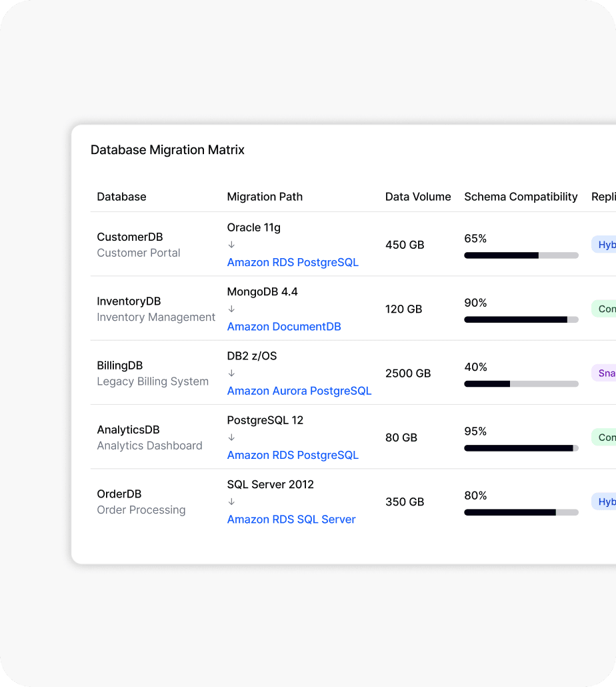The height and width of the screenshot is (687, 616).
Task: Open AnalyticsDB's Amazon RDS PostgreSQL link
Action: [293, 455]
